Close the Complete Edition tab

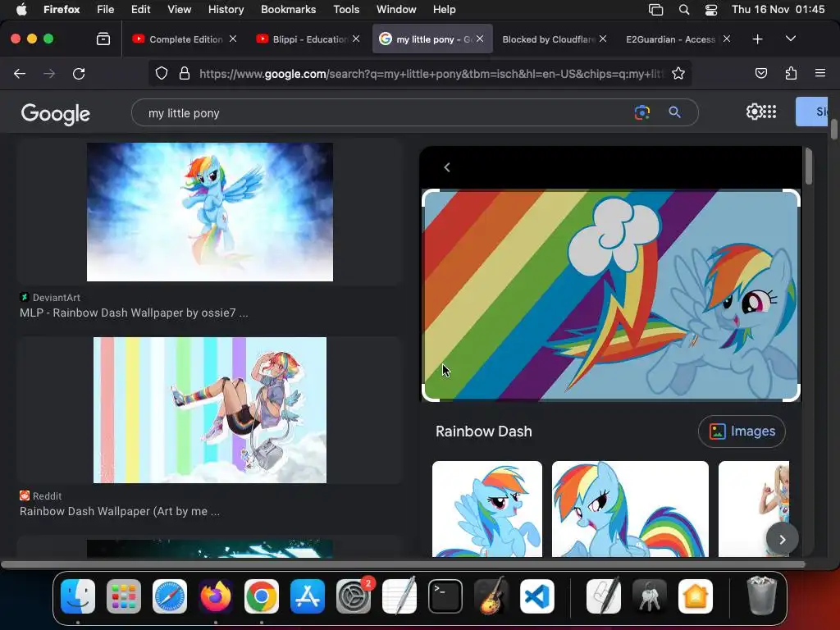pos(232,39)
